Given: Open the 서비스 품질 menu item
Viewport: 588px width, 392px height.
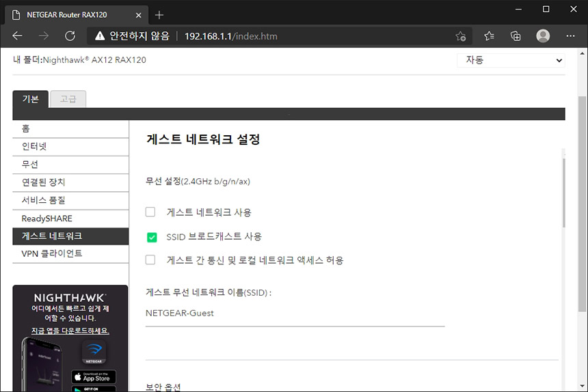Looking at the screenshot, I should (x=70, y=201).
